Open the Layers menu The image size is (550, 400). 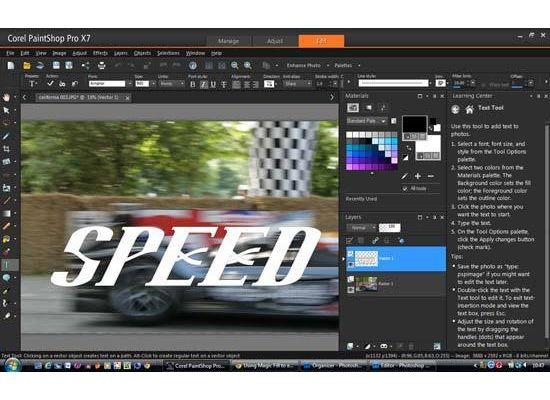[121, 53]
